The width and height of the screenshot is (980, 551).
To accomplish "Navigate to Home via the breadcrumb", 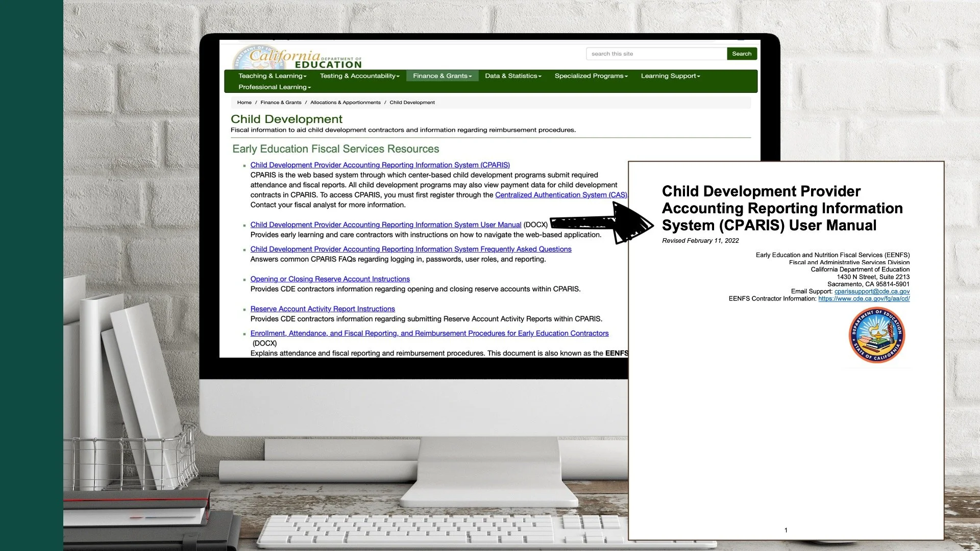I will (244, 102).
